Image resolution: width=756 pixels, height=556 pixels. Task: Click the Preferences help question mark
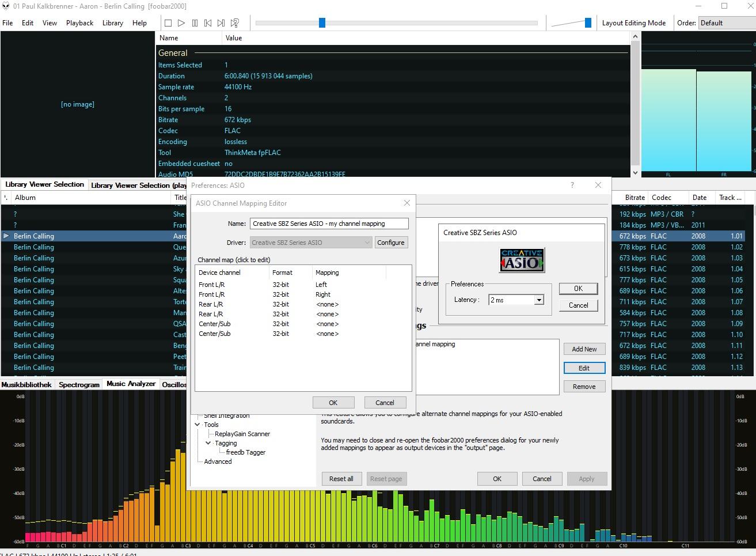point(572,185)
